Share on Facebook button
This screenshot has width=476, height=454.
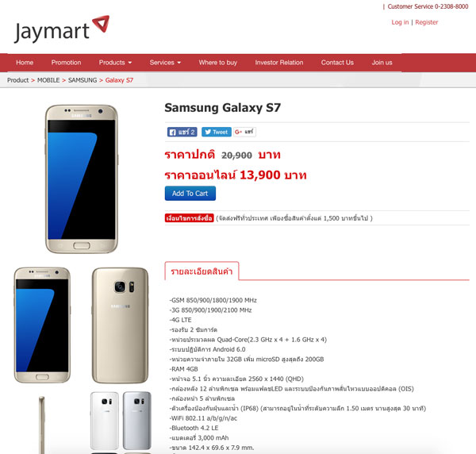click(x=182, y=132)
